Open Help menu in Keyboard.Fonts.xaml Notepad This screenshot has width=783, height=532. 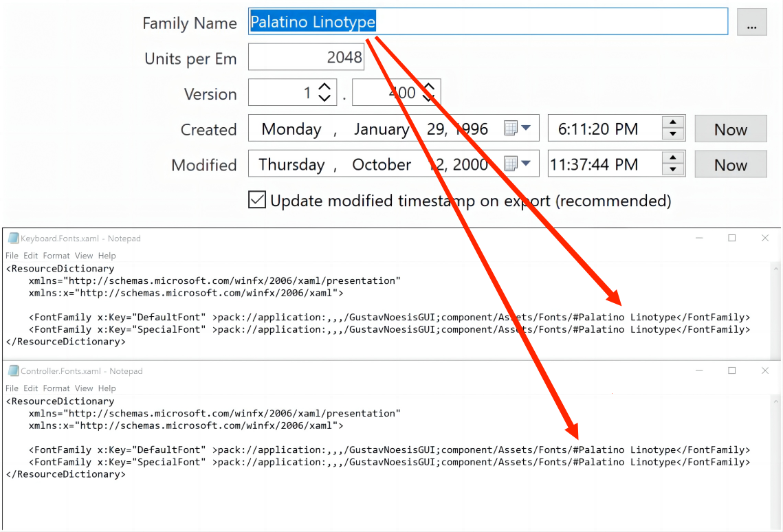[107, 256]
